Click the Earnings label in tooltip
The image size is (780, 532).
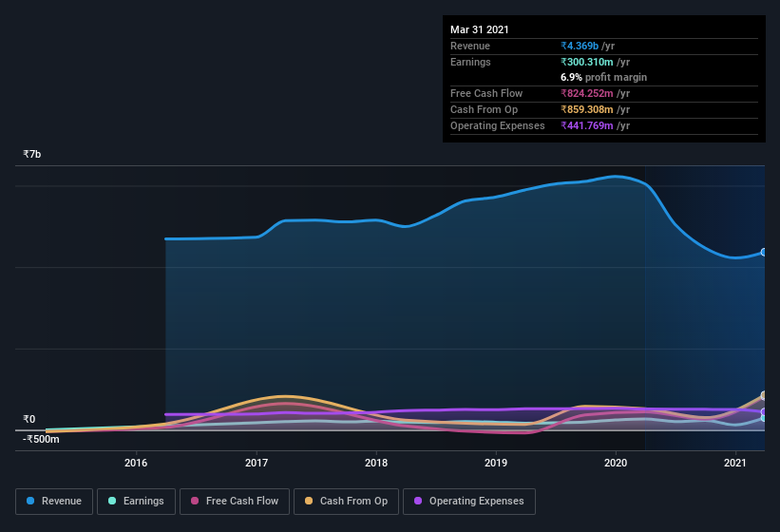click(x=470, y=62)
